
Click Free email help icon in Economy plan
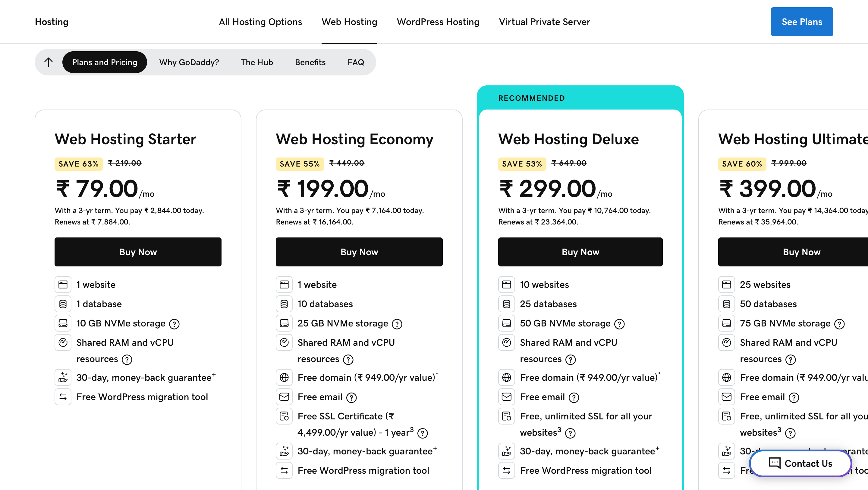click(351, 398)
